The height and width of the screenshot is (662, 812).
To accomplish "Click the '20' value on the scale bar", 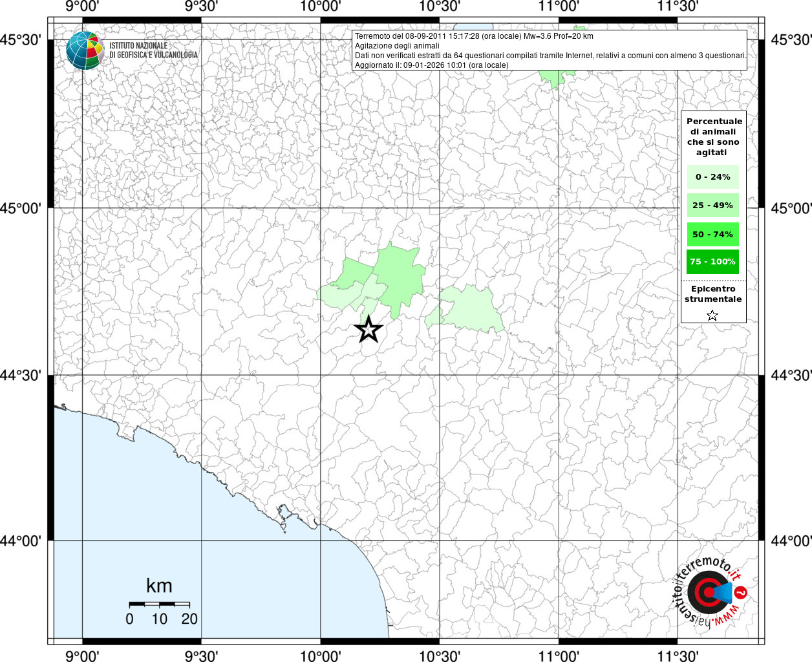I will [189, 619].
